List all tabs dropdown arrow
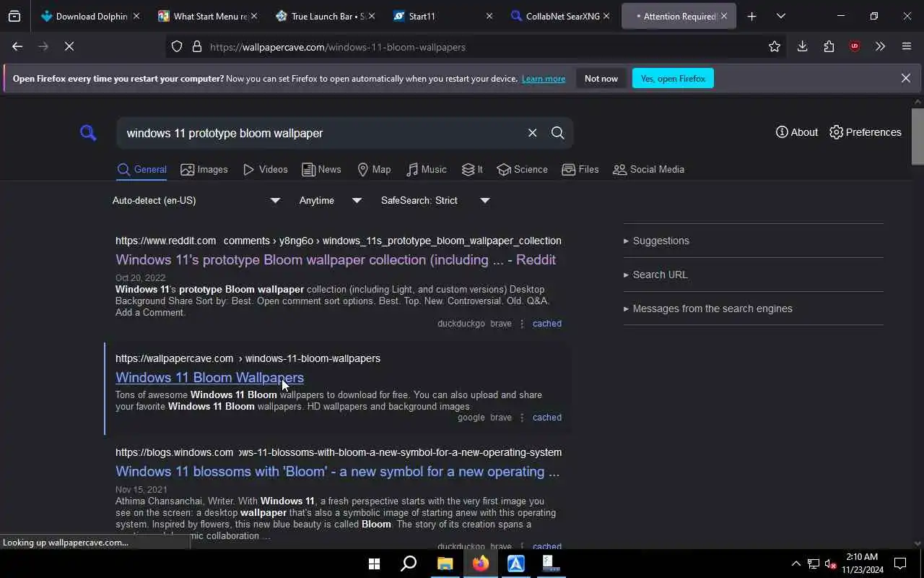Image resolution: width=924 pixels, height=578 pixels. [x=780, y=16]
